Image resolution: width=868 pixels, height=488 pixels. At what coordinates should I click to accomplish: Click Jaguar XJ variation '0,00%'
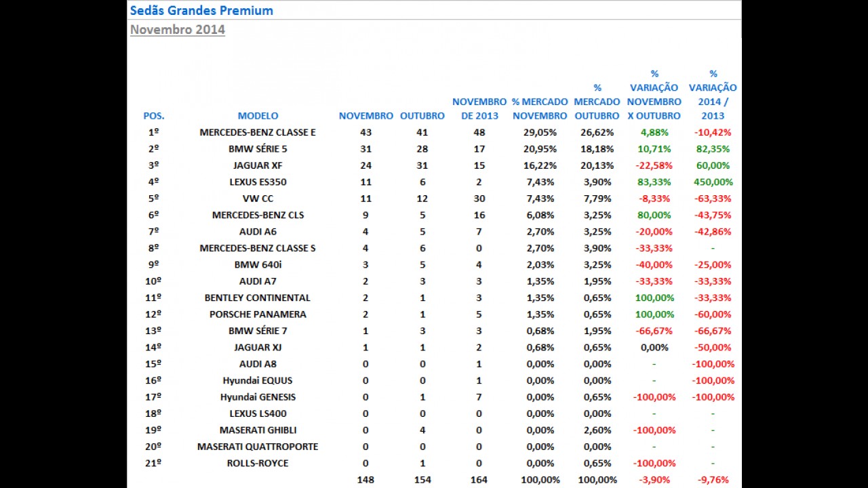click(x=654, y=348)
